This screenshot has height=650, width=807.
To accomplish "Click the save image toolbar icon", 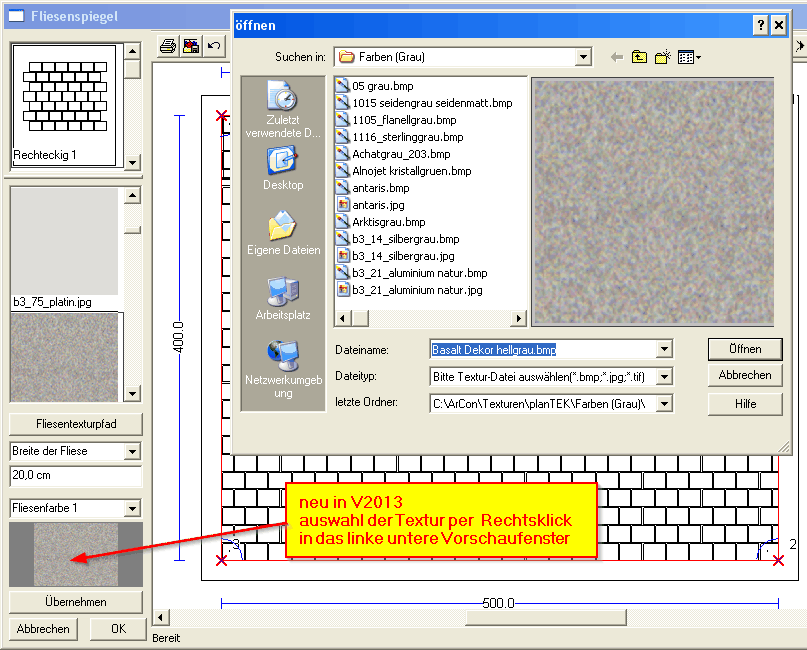I will click(190, 46).
